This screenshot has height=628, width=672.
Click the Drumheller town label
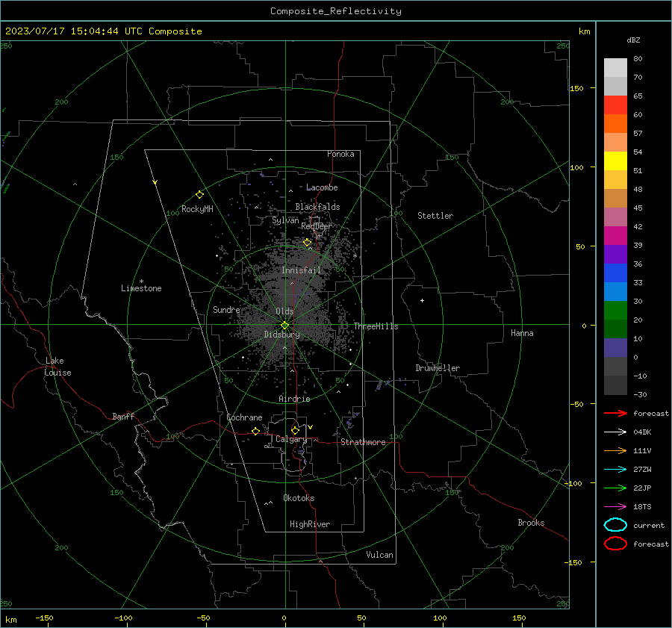pyautogui.click(x=438, y=368)
